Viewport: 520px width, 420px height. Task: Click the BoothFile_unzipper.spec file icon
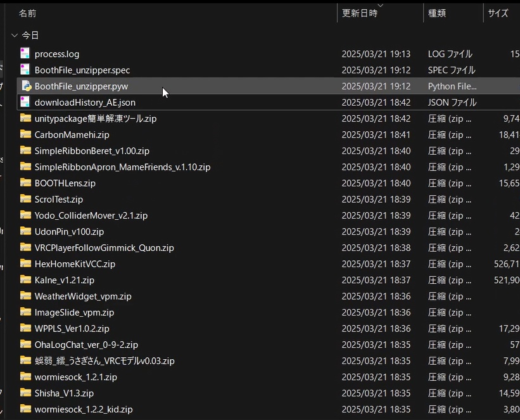tap(25, 70)
